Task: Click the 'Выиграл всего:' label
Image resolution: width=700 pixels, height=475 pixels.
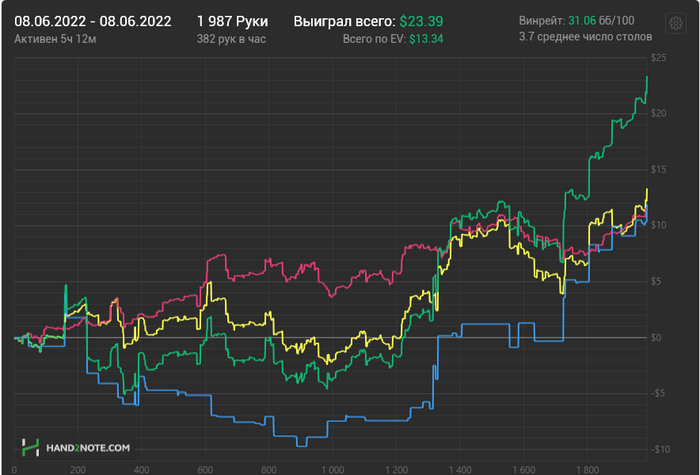Action: (344, 21)
